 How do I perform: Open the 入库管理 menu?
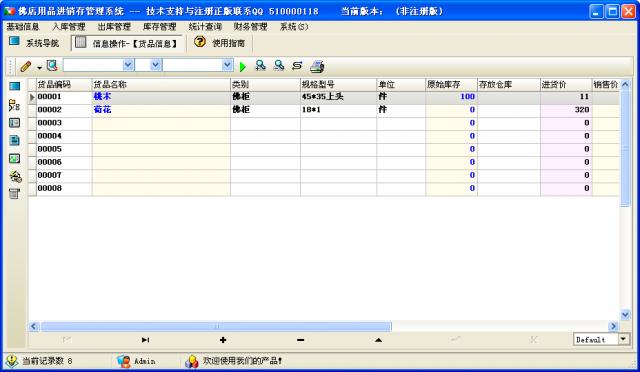point(69,27)
